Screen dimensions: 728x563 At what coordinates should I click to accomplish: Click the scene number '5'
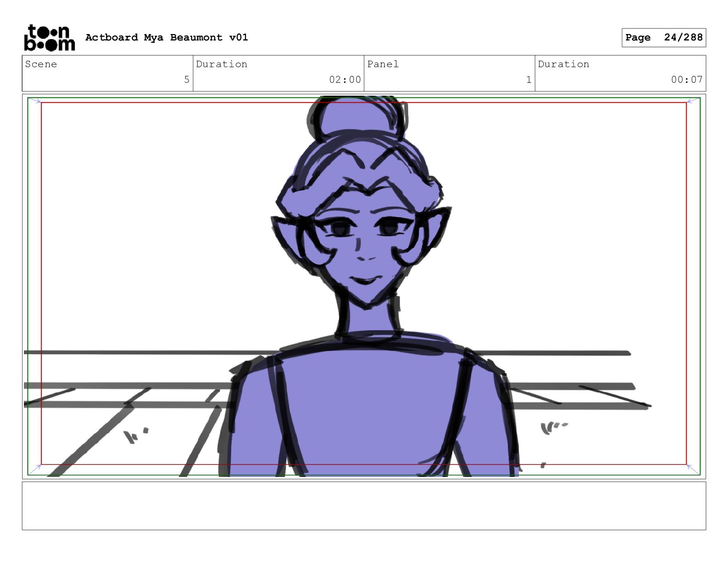(187, 80)
